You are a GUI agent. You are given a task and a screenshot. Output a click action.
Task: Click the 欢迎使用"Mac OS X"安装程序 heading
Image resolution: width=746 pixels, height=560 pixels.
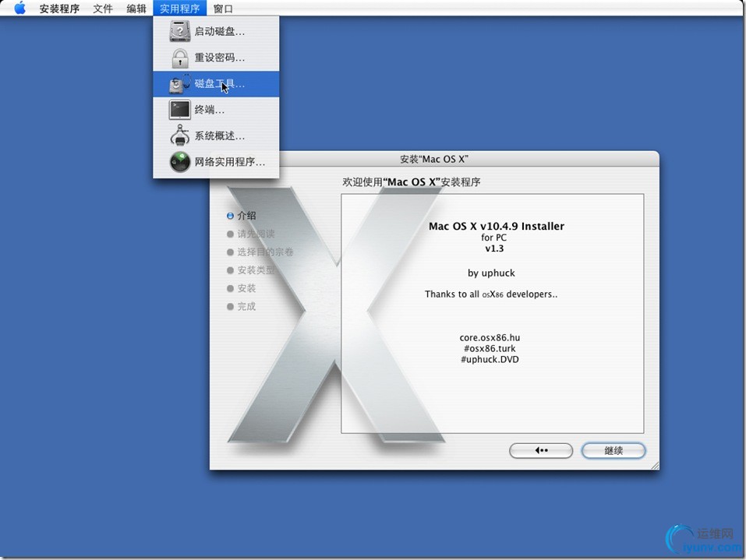(x=412, y=182)
